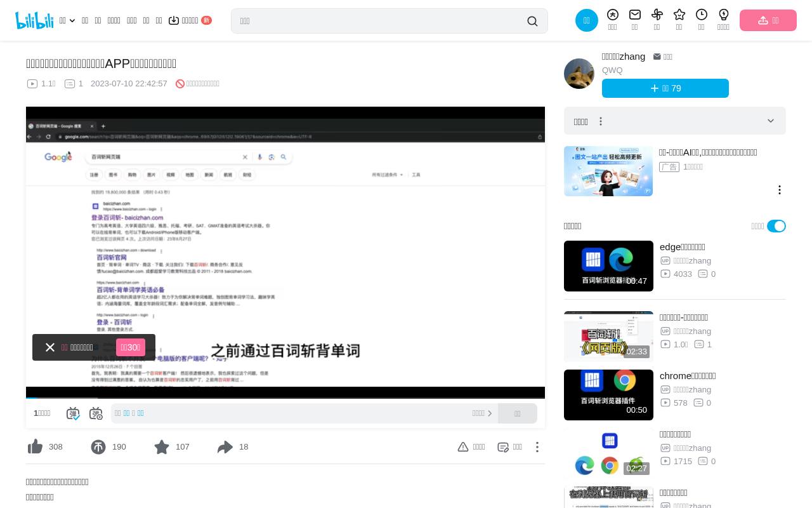
Task: Click the pink upload button
Action: [768, 20]
